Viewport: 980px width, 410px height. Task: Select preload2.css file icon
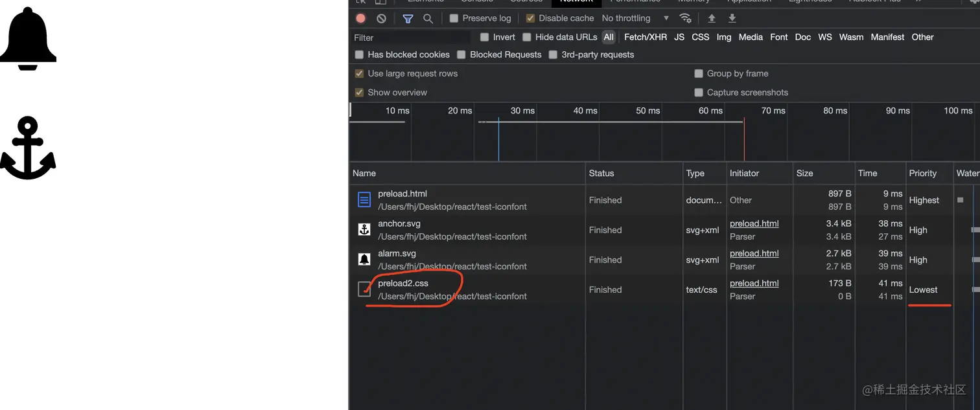tap(364, 290)
